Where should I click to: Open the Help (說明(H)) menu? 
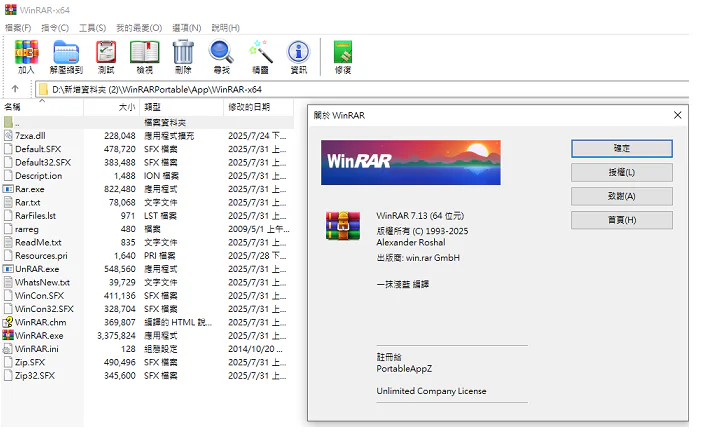[x=225, y=28]
